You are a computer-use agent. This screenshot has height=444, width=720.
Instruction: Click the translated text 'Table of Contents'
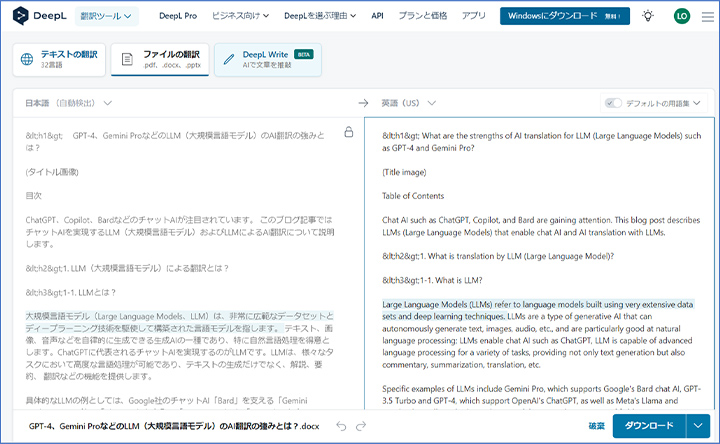click(413, 196)
